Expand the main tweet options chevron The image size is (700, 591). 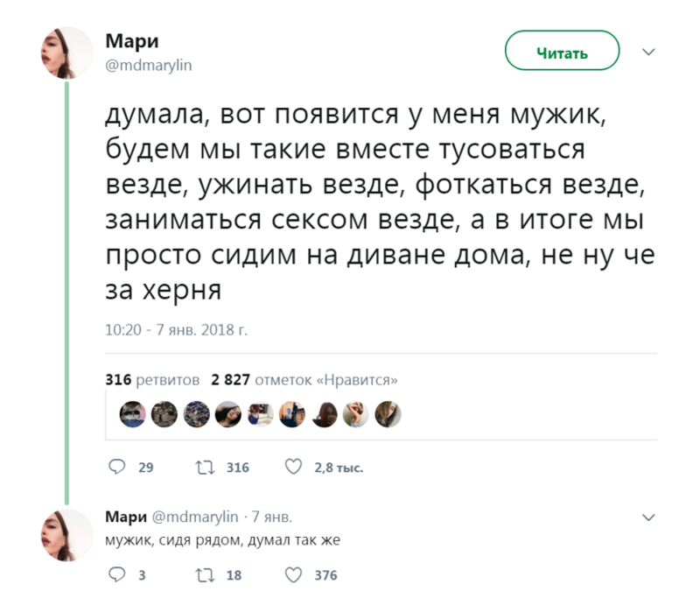[648, 53]
